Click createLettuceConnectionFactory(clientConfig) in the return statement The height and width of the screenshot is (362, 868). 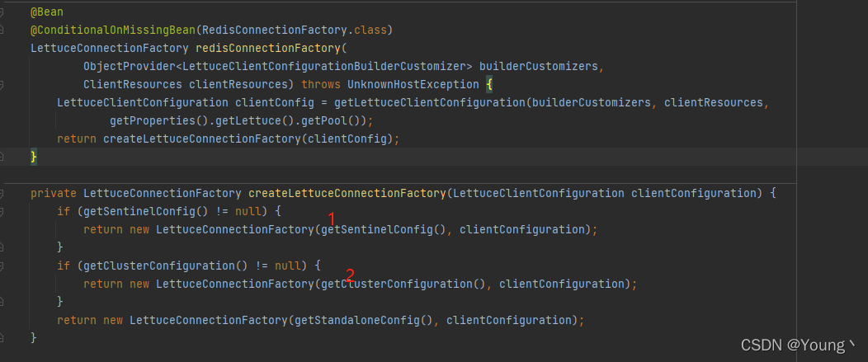pos(248,139)
